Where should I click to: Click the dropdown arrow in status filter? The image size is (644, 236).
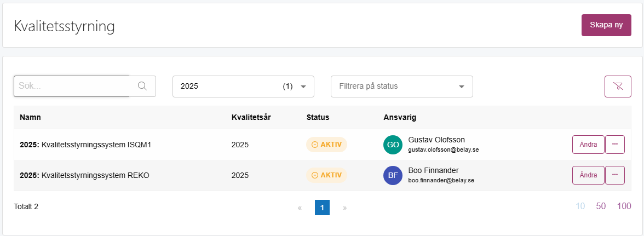(x=462, y=87)
